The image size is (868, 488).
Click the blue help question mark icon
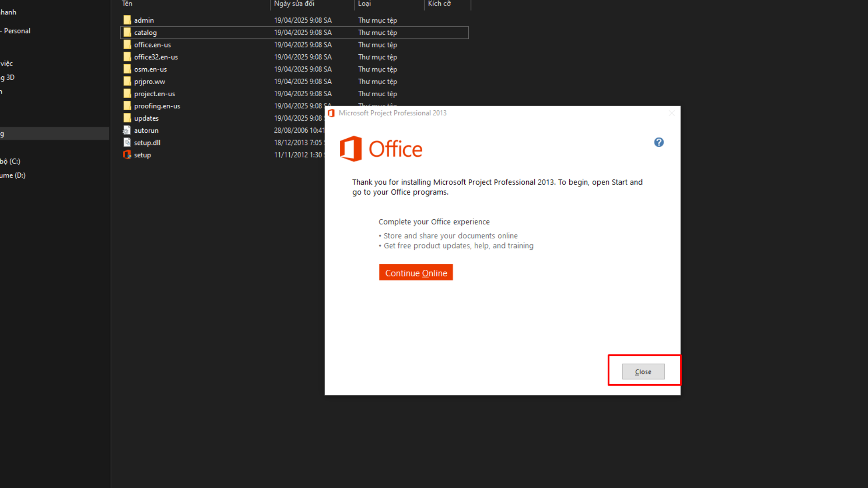(x=659, y=142)
